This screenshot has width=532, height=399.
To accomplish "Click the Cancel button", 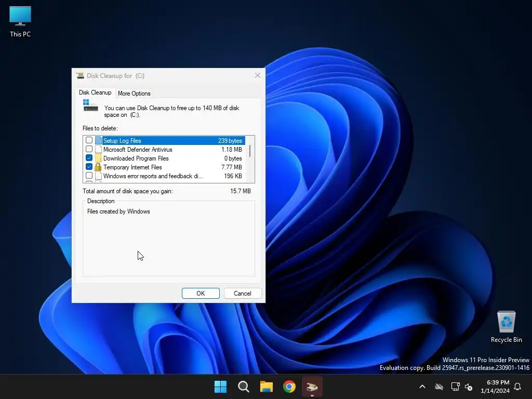I will pyautogui.click(x=242, y=293).
